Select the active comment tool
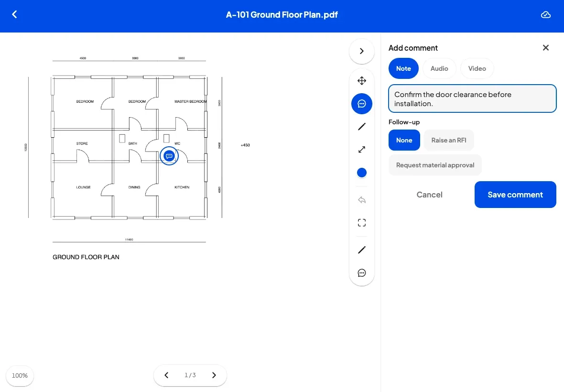 (x=362, y=104)
